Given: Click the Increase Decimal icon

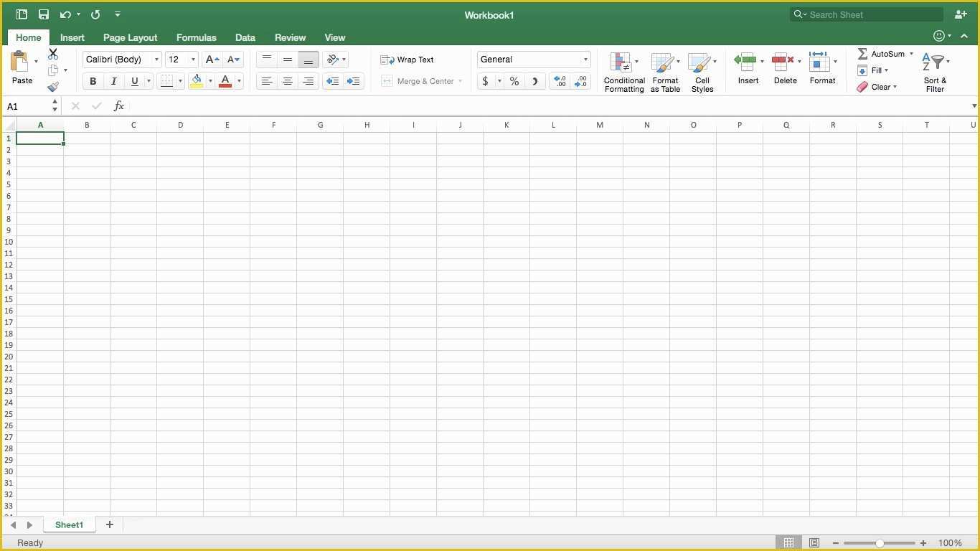Looking at the screenshot, I should tap(560, 81).
